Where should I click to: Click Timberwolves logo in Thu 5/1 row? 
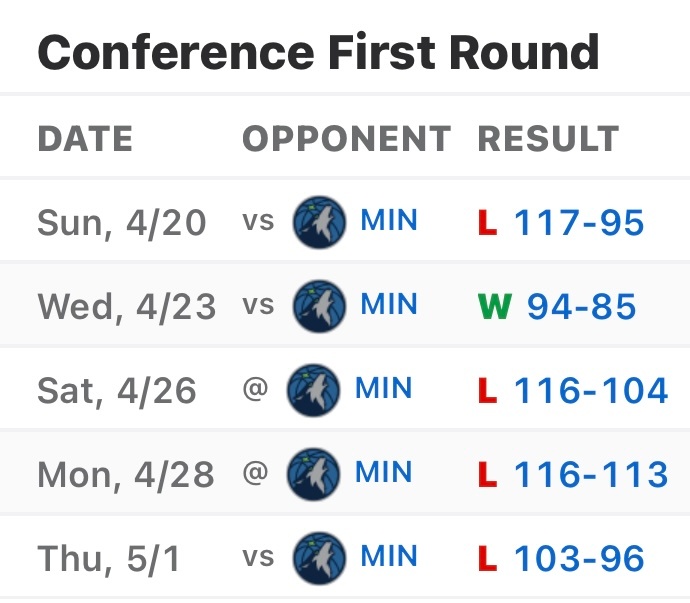(x=319, y=557)
